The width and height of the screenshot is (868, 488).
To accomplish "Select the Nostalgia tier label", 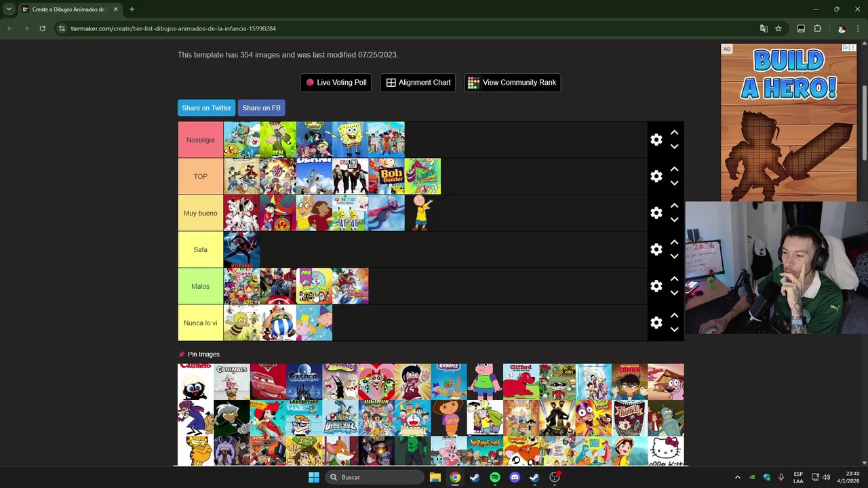I will 200,140.
